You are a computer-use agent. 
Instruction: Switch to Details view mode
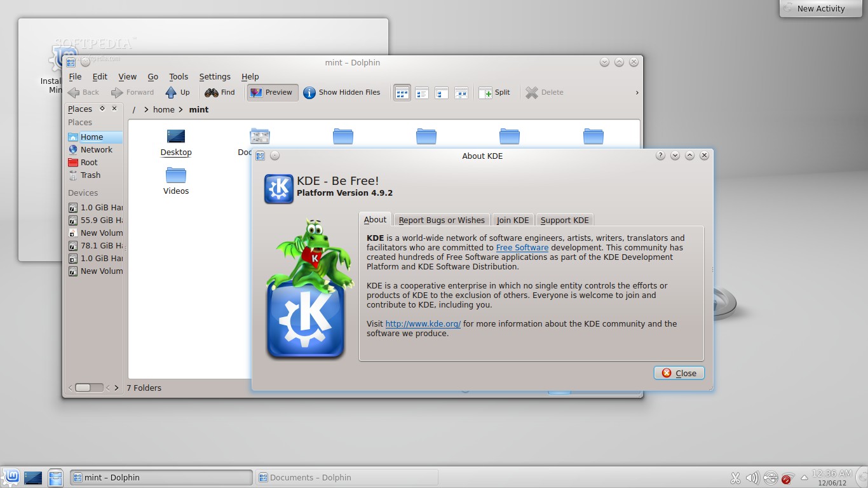(442, 93)
